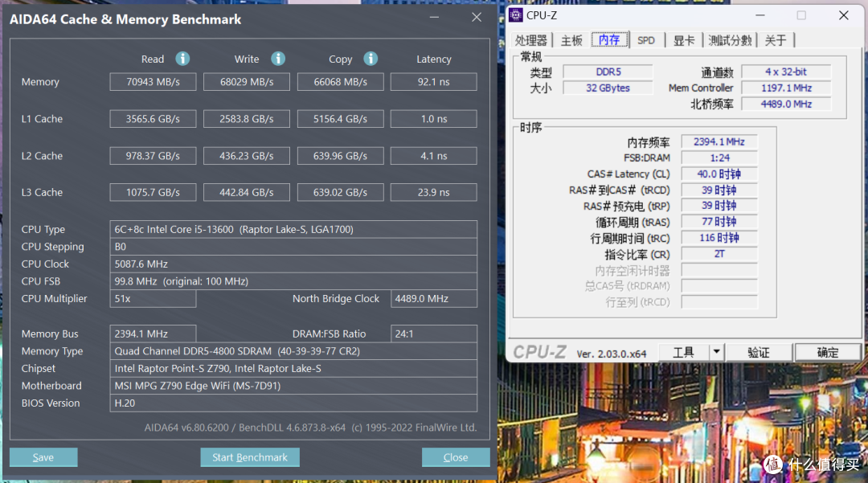Switch to the 主板 tab in CPU-Z
This screenshot has height=483, width=868.
click(x=571, y=40)
